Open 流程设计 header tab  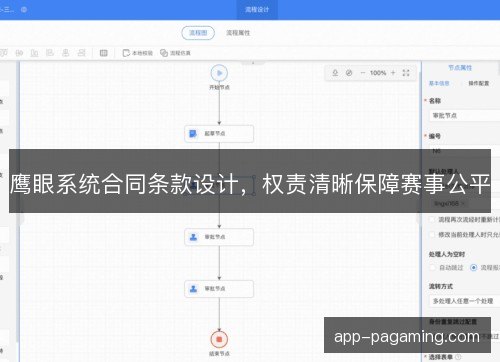coord(257,10)
